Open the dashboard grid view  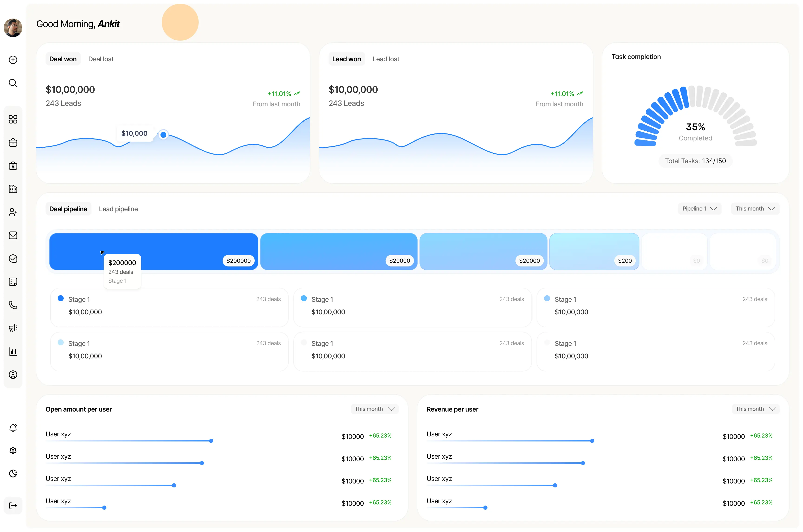tap(13, 119)
